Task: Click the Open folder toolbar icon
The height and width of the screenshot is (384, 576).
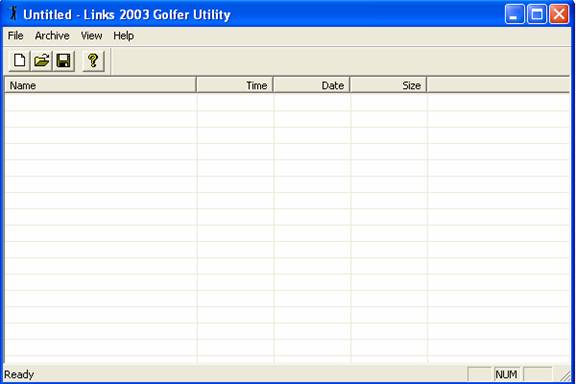Action: tap(42, 61)
